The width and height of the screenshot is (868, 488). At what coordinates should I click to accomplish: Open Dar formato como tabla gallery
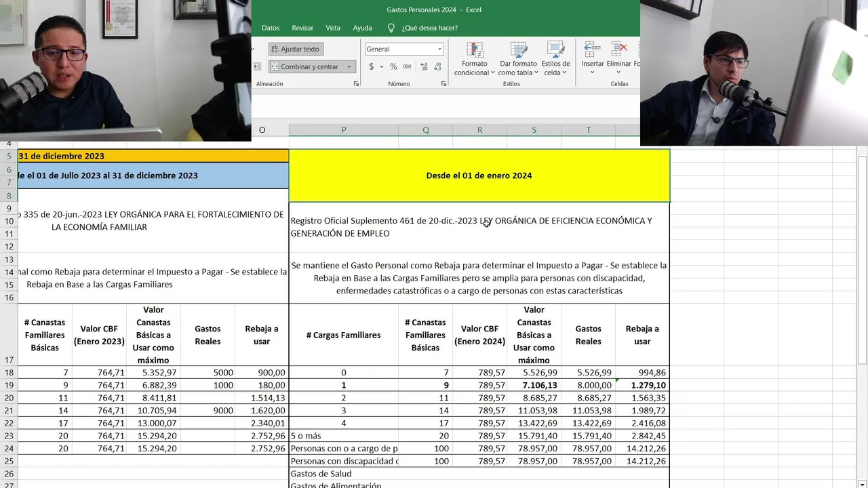pyautogui.click(x=518, y=59)
